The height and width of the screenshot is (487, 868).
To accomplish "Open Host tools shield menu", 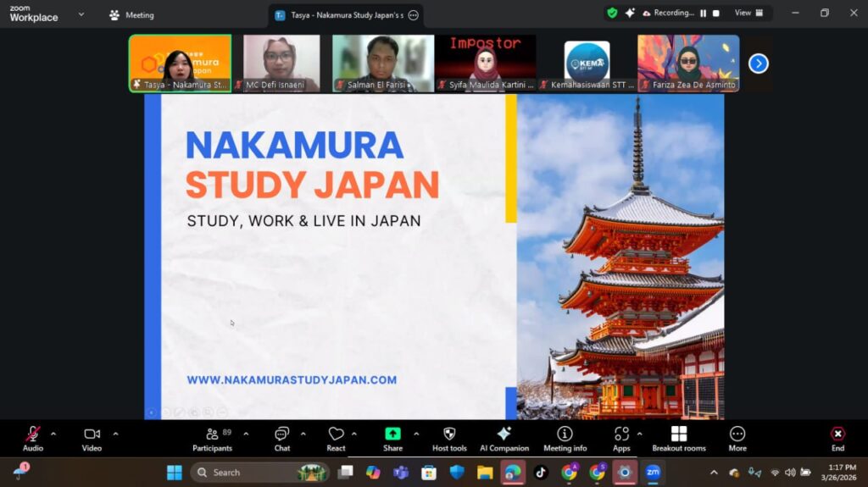I will [449, 439].
